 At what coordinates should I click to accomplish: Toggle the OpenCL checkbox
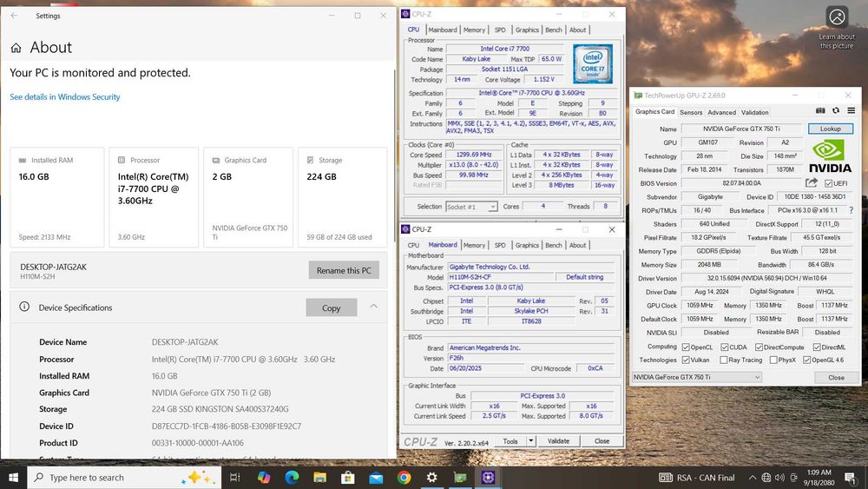[686, 347]
